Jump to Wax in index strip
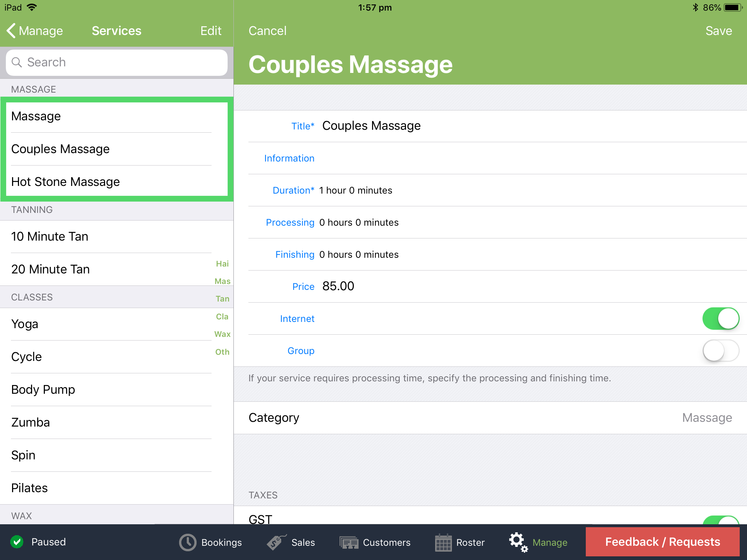747x560 pixels. (222, 334)
